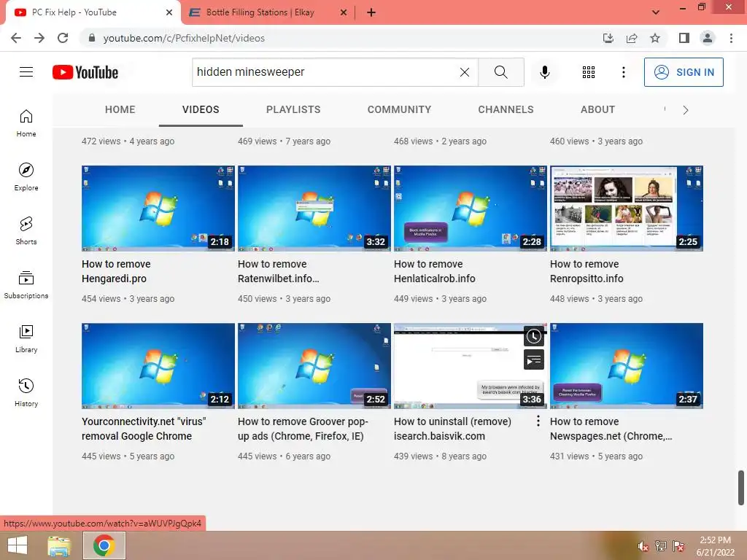Switch to the ABOUT tab
The width and height of the screenshot is (747, 560).
click(598, 109)
